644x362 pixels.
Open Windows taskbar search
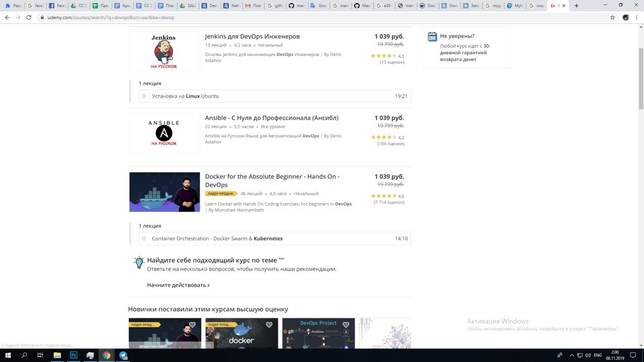(x=24, y=355)
